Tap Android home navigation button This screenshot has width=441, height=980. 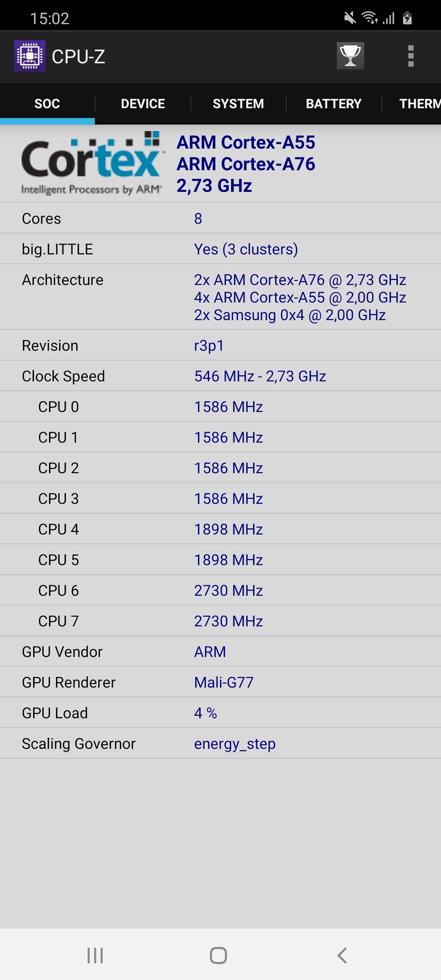point(218,955)
